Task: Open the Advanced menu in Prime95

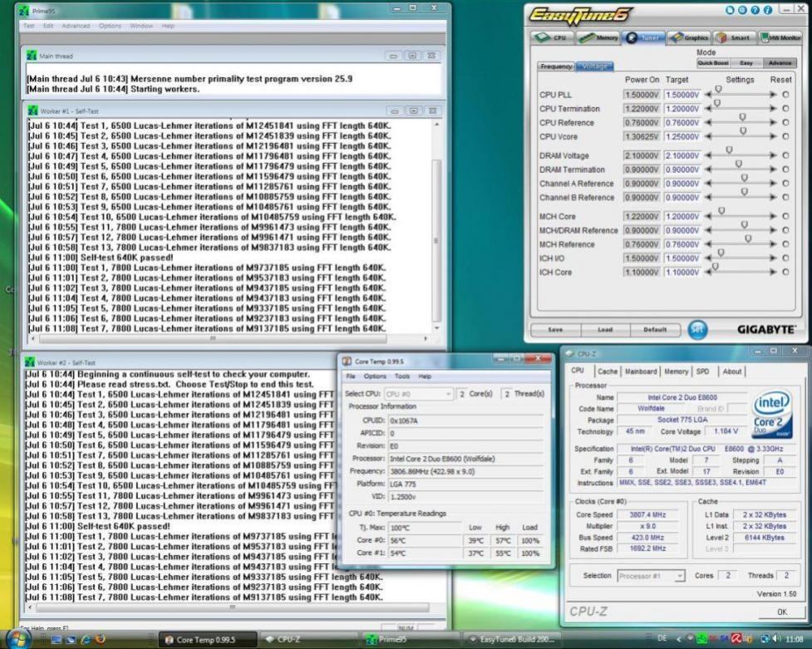Action: [x=76, y=26]
